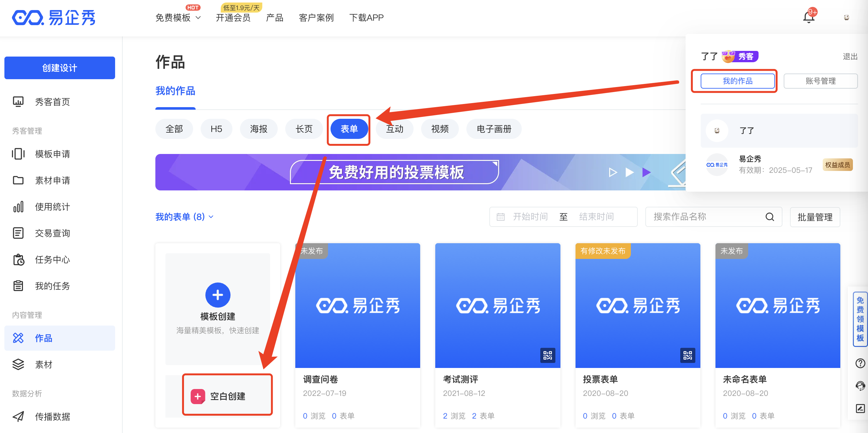Open the 投票表单 card thumbnail

click(637, 305)
